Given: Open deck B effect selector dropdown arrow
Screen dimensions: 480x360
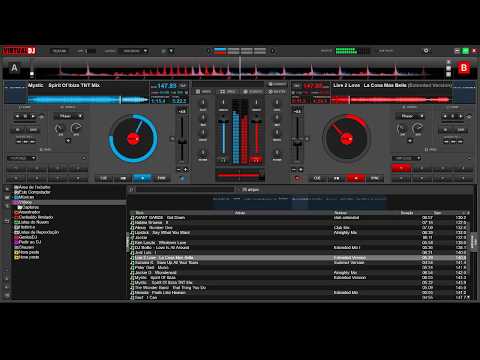Looking at the screenshot, I should pos(422,116).
